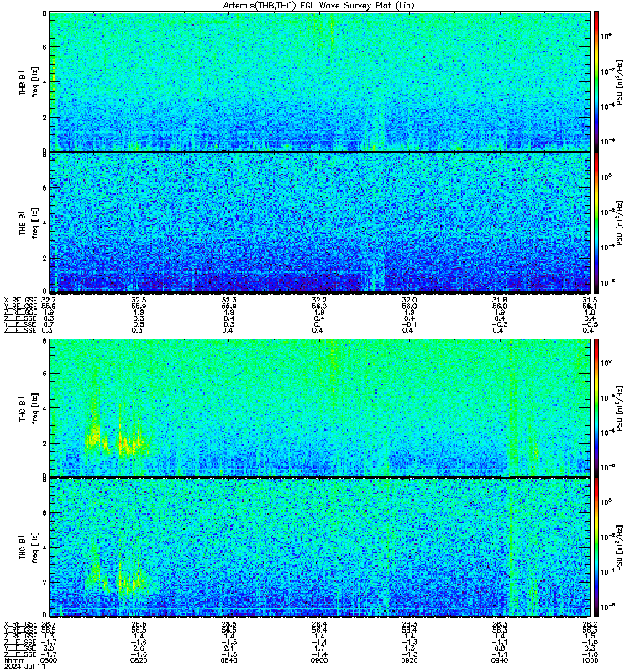
Task: Click the '0820' time tick label
Action: coord(139,660)
